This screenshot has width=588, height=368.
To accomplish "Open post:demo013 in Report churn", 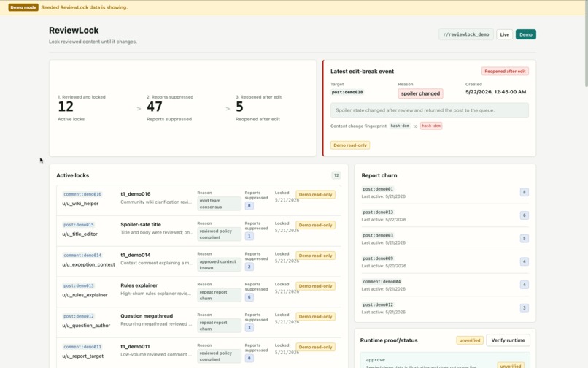I will click(378, 212).
